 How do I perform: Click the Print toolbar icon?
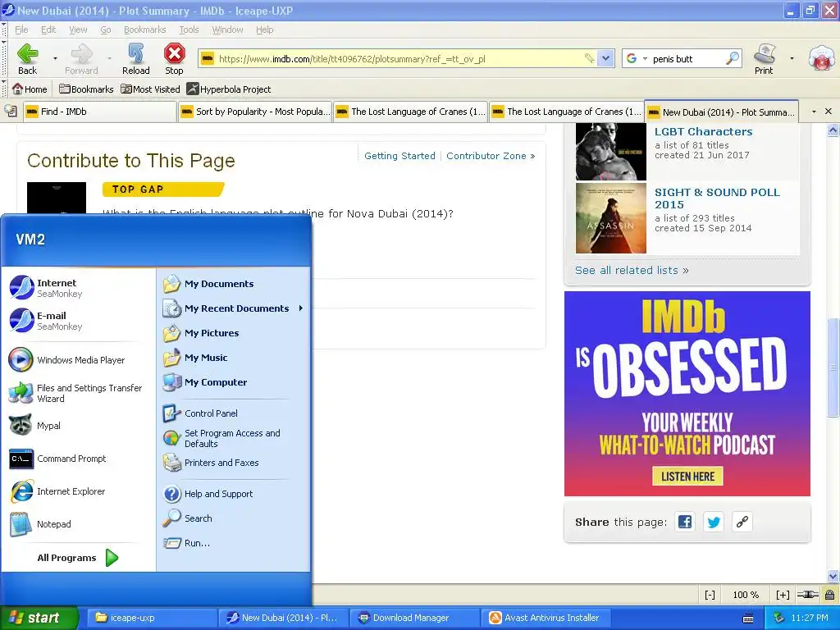pyautogui.click(x=764, y=59)
